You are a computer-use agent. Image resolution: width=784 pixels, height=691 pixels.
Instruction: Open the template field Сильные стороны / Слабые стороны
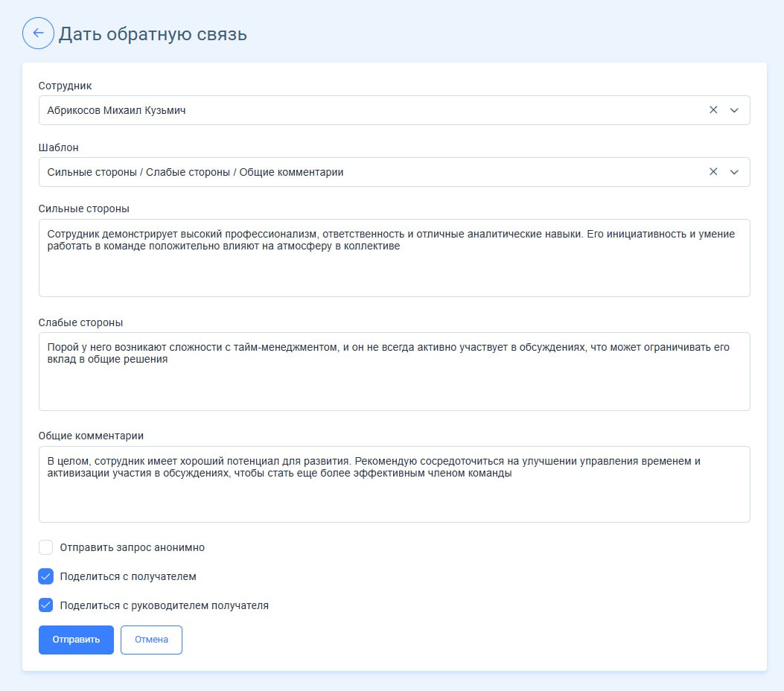394,173
